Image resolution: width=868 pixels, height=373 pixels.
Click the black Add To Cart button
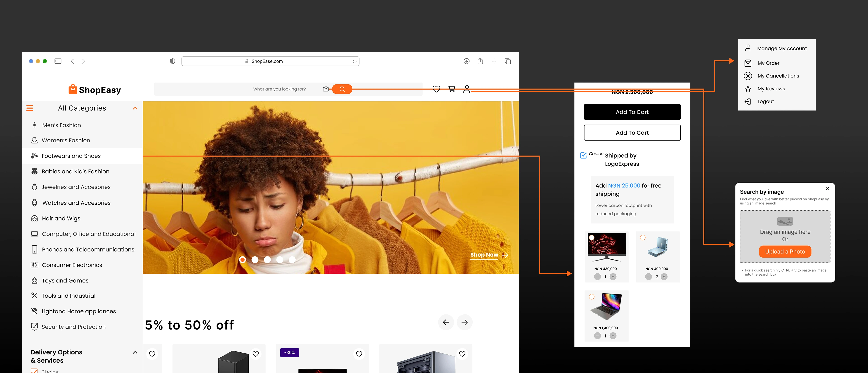pyautogui.click(x=632, y=112)
